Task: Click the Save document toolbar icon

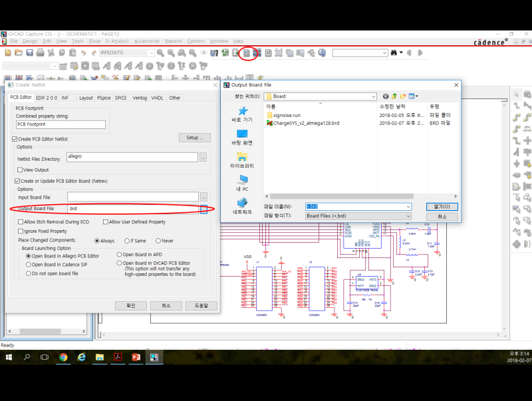Action: point(30,53)
